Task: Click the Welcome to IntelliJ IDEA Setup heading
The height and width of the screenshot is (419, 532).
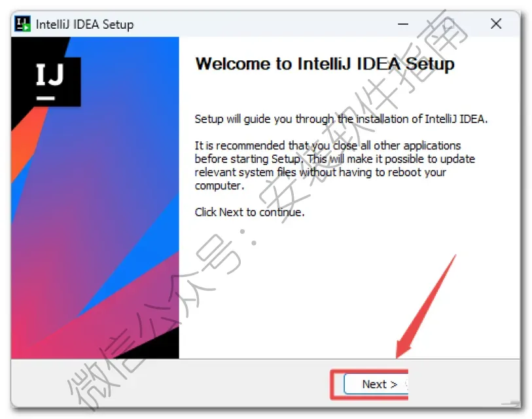Action: coord(325,64)
